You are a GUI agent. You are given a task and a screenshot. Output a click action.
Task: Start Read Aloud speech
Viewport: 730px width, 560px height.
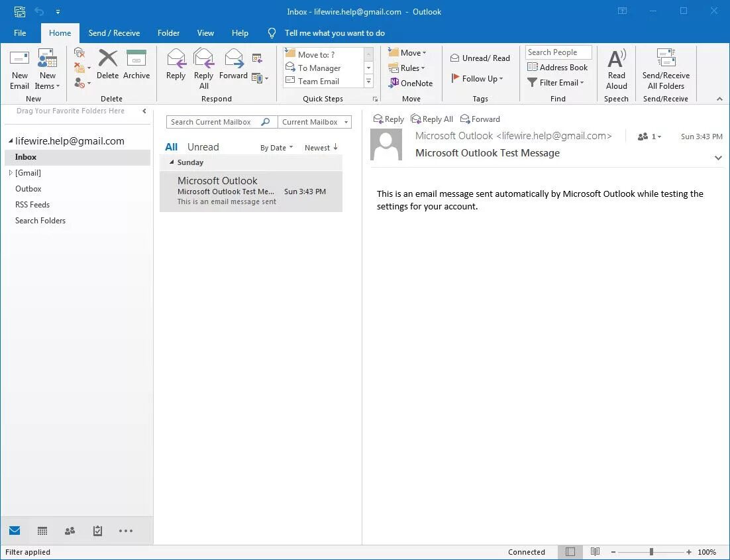617,69
